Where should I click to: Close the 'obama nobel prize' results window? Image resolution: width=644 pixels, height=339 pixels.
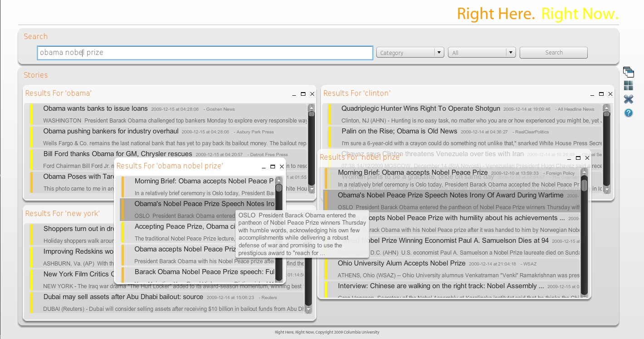click(282, 167)
